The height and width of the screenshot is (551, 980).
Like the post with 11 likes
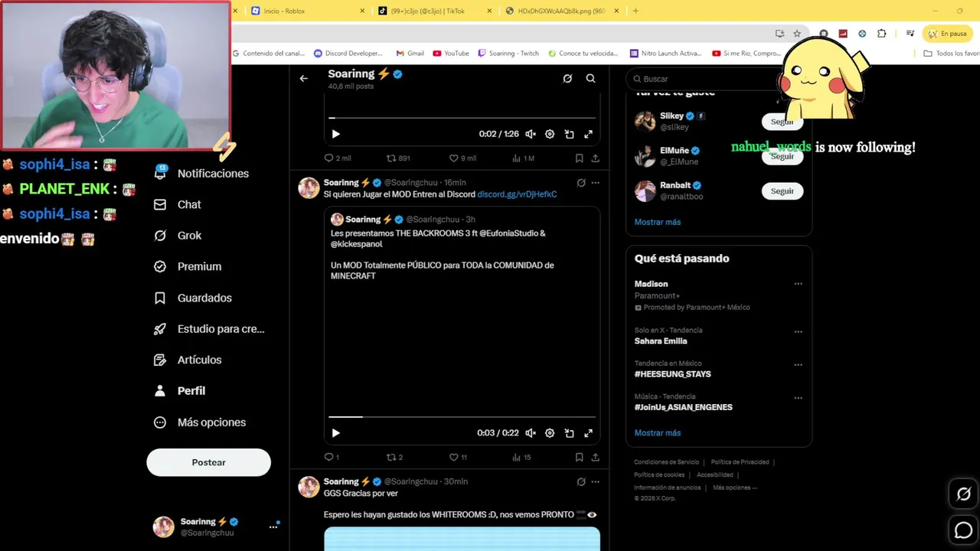click(458, 458)
